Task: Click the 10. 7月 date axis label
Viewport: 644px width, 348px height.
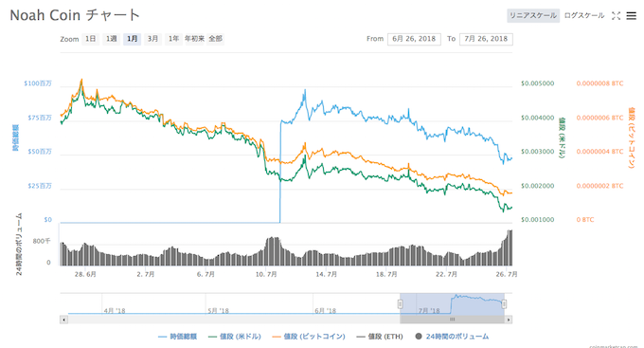Action: 266,274
